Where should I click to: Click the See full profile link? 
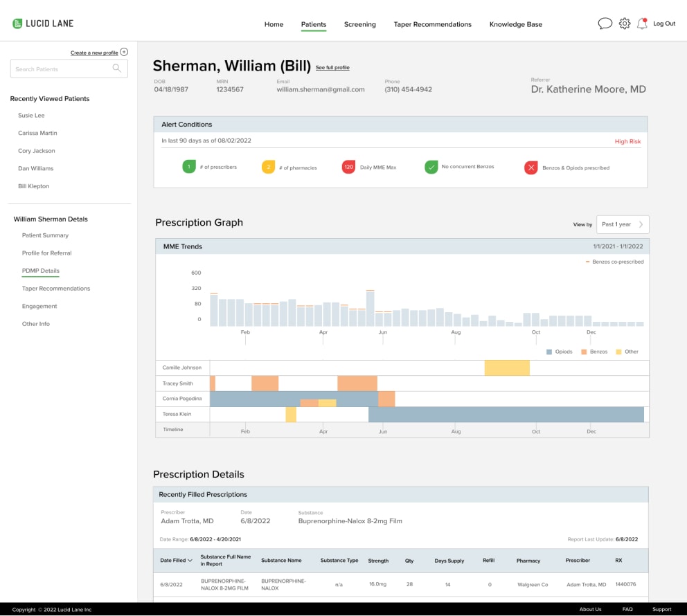pyautogui.click(x=332, y=68)
